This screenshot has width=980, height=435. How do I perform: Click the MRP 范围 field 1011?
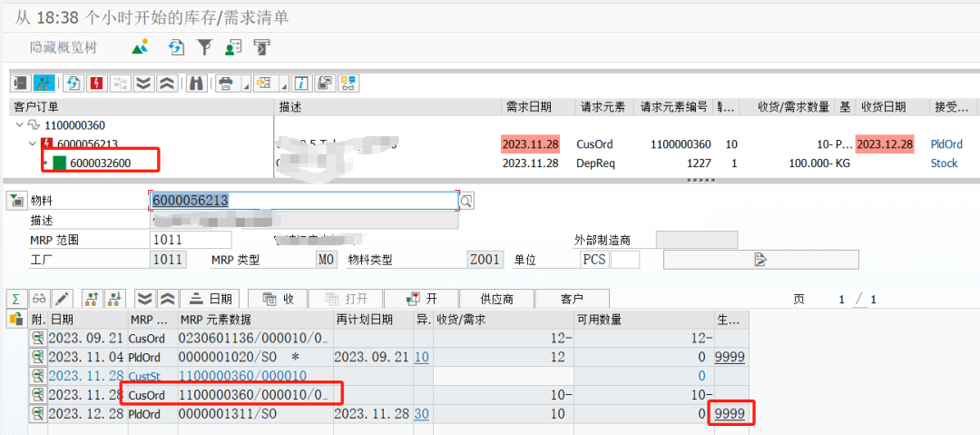click(191, 240)
